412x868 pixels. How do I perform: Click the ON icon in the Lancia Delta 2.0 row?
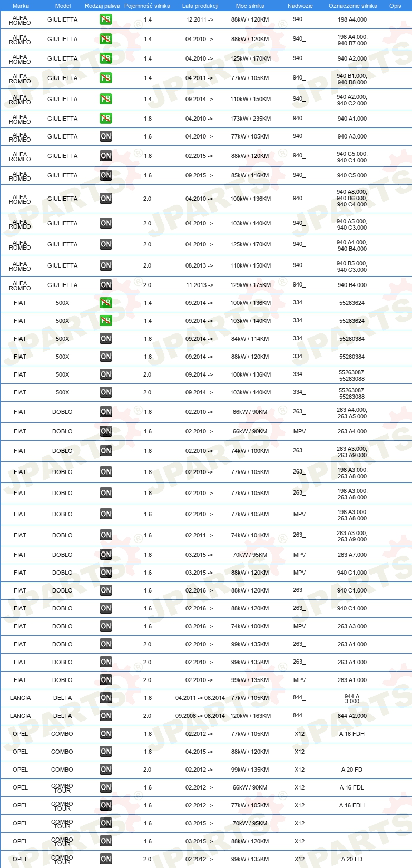click(x=106, y=716)
